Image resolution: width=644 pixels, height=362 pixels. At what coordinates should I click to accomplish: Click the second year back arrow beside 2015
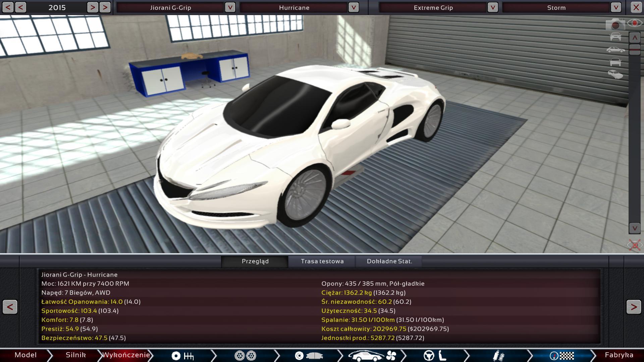pyautogui.click(x=20, y=7)
